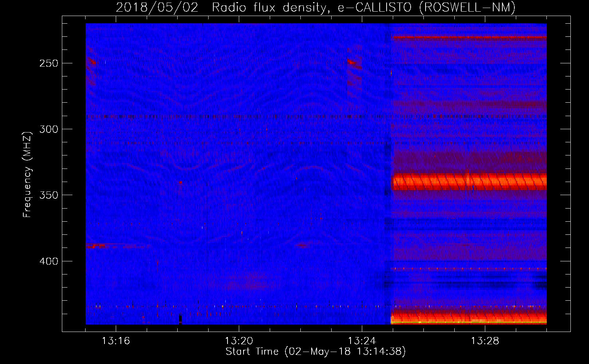Image resolution: width=589 pixels, height=364 pixels.
Task: Click the 300 frequency tick label
Action: [x=49, y=129]
